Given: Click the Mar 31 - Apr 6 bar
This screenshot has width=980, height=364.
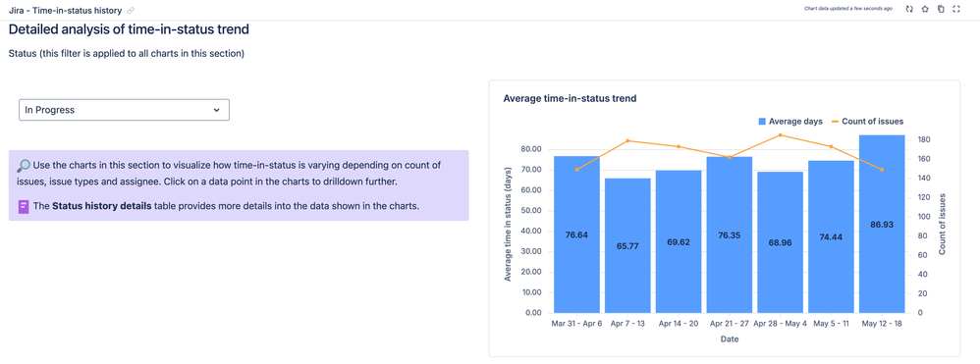Looking at the screenshot, I should (576, 234).
